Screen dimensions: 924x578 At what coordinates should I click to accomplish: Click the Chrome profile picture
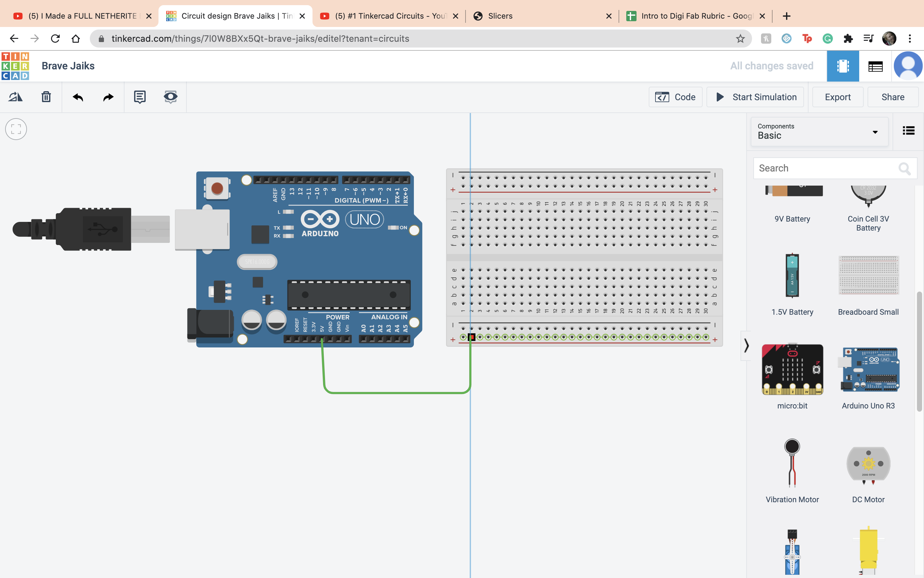tap(889, 39)
